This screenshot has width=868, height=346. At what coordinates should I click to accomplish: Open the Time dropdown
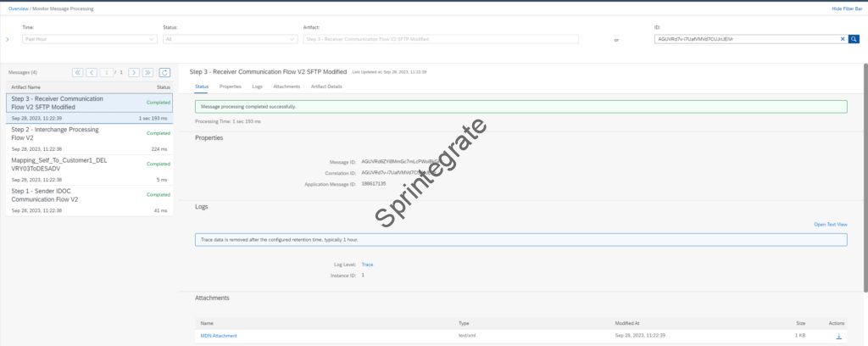90,39
